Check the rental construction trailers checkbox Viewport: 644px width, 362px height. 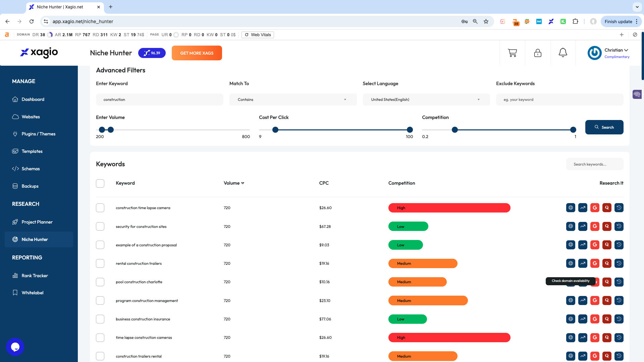(x=100, y=263)
